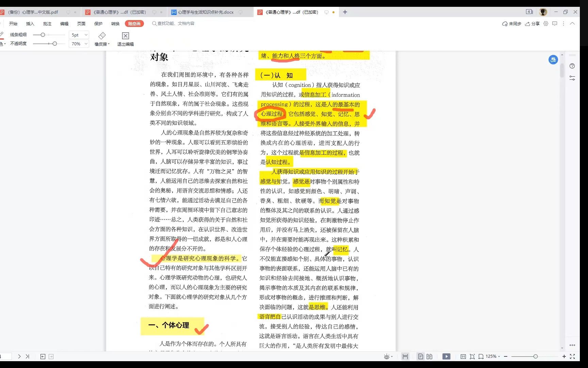This screenshot has width=588, height=368.
Task: Go forward to next view icon
Action: tap(51, 356)
